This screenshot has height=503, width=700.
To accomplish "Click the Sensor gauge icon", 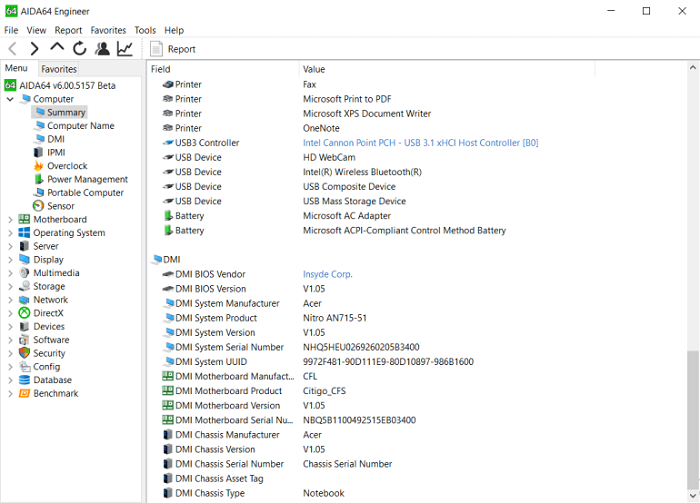I will [39, 206].
